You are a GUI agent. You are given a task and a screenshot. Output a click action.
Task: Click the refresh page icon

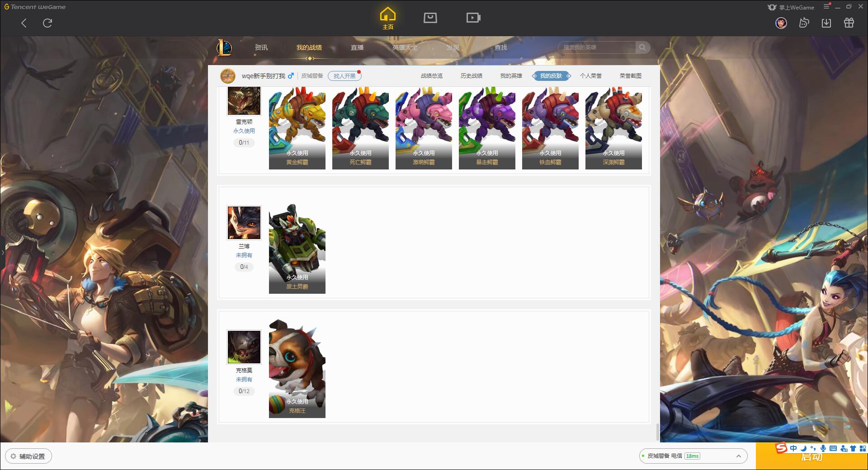[47, 23]
